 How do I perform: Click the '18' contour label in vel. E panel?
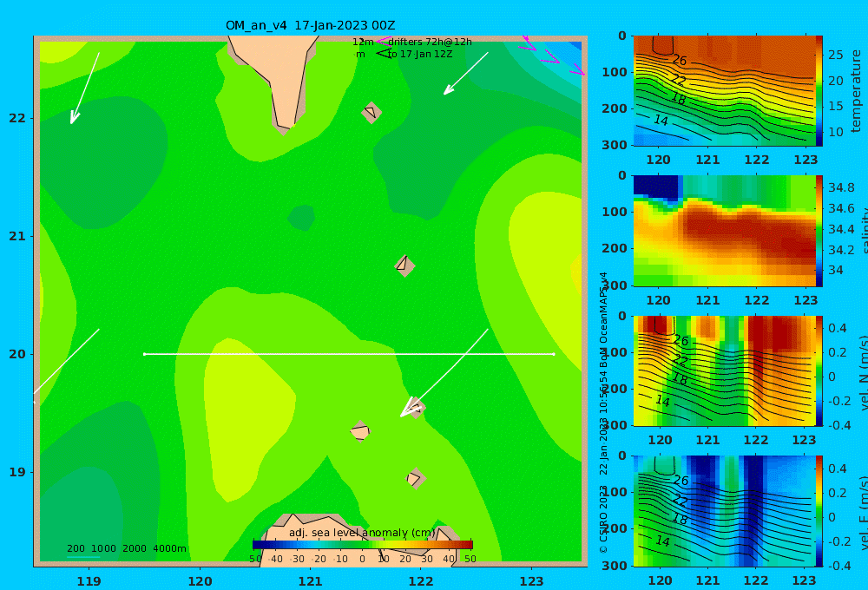(680, 519)
